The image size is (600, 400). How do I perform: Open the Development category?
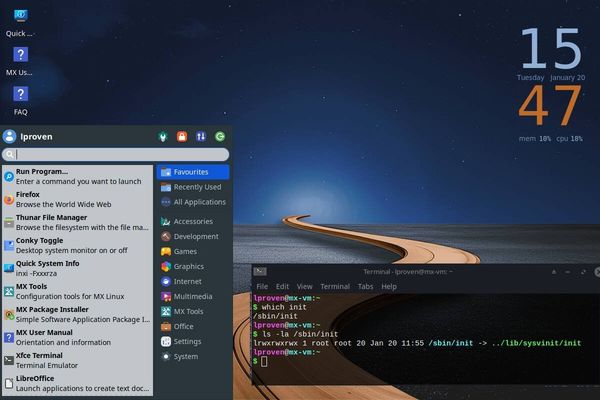(x=193, y=236)
